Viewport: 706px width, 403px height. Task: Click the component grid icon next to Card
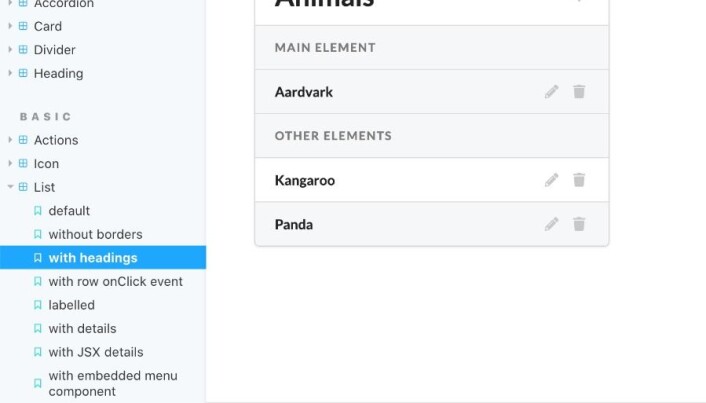pos(23,26)
